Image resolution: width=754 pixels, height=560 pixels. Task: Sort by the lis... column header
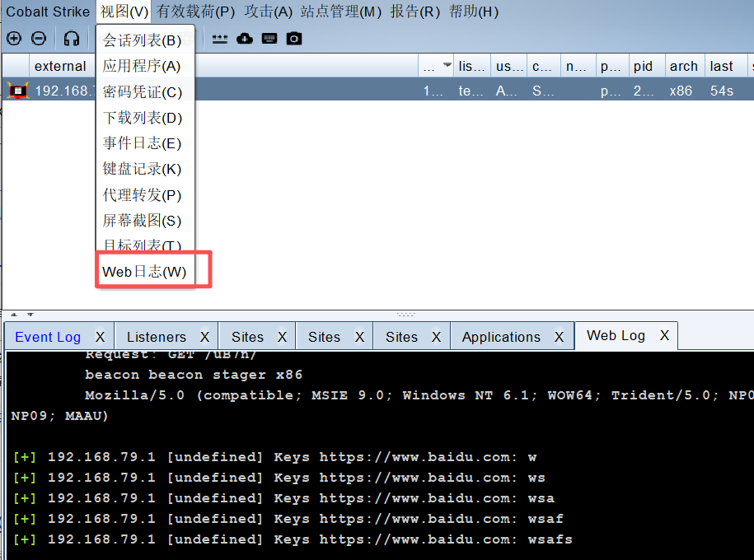472,66
